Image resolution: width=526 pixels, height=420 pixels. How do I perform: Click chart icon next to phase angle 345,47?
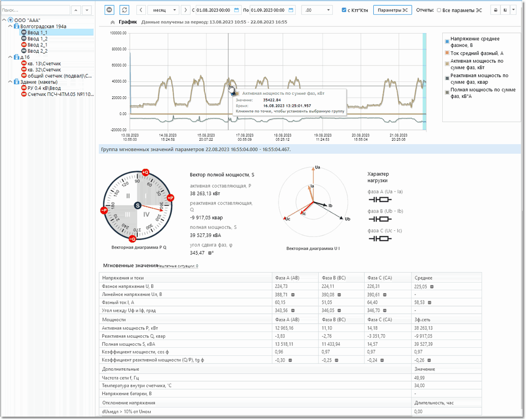(210, 253)
